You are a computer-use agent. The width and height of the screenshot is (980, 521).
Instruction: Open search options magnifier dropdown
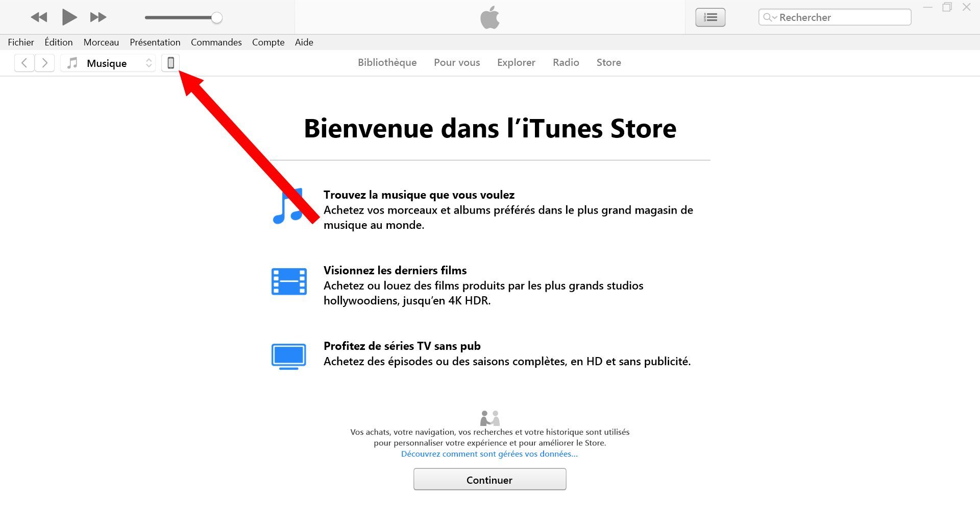770,17
